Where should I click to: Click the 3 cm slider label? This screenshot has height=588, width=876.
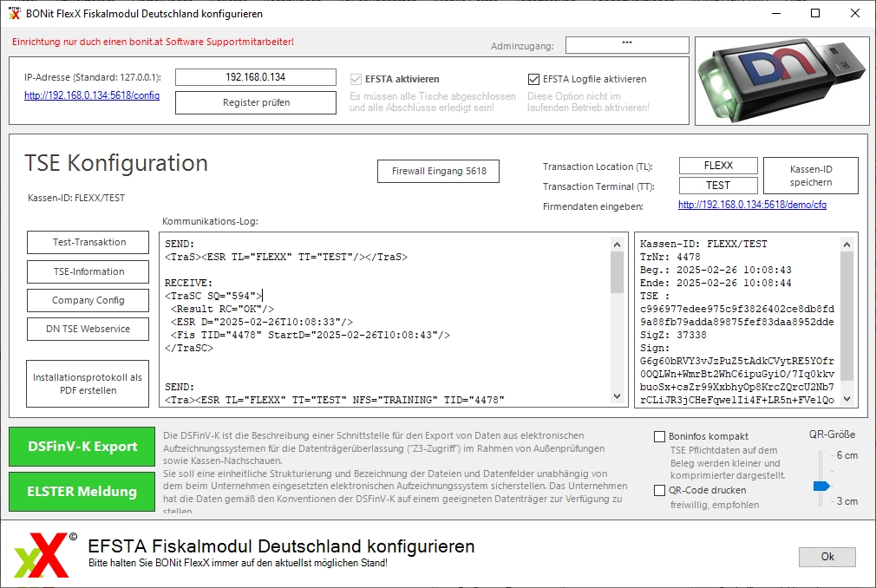click(x=847, y=501)
